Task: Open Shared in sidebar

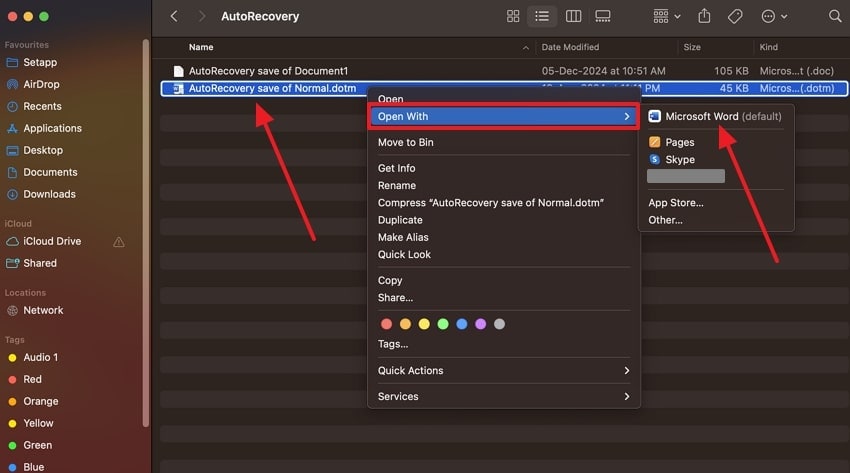Action: click(39, 263)
